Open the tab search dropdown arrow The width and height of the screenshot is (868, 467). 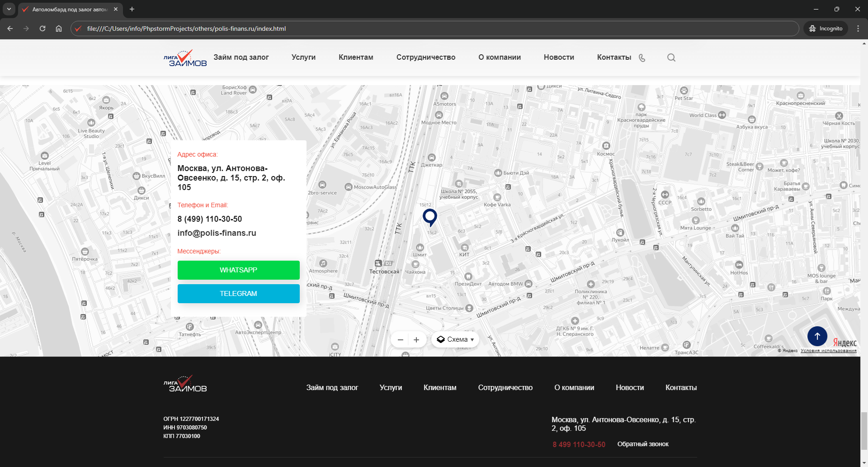(x=9, y=9)
